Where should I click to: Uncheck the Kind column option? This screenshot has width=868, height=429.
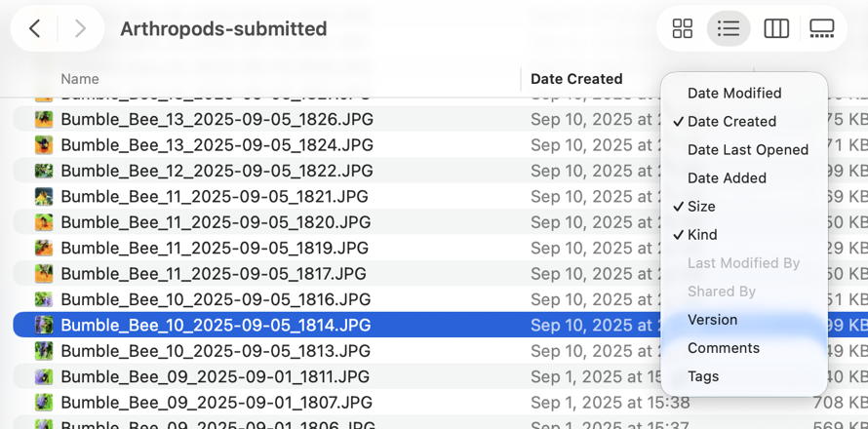click(x=702, y=235)
